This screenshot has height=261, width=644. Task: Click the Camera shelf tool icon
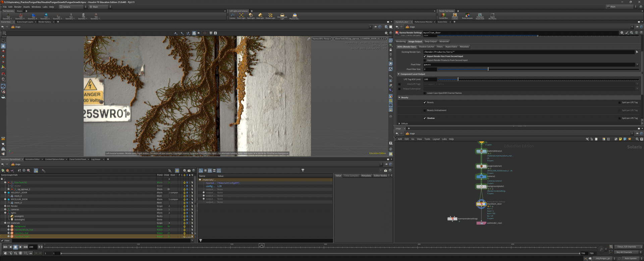(x=232, y=15)
